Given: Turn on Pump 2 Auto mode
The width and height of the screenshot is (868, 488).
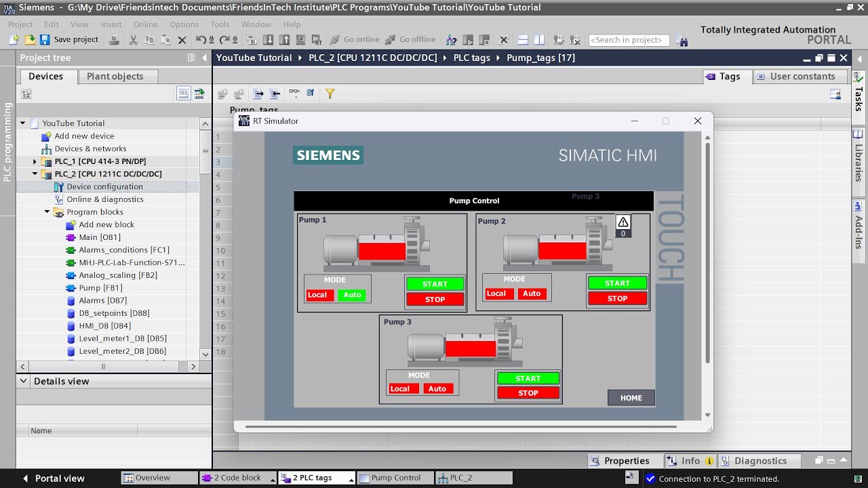Looking at the screenshot, I should click(x=532, y=293).
